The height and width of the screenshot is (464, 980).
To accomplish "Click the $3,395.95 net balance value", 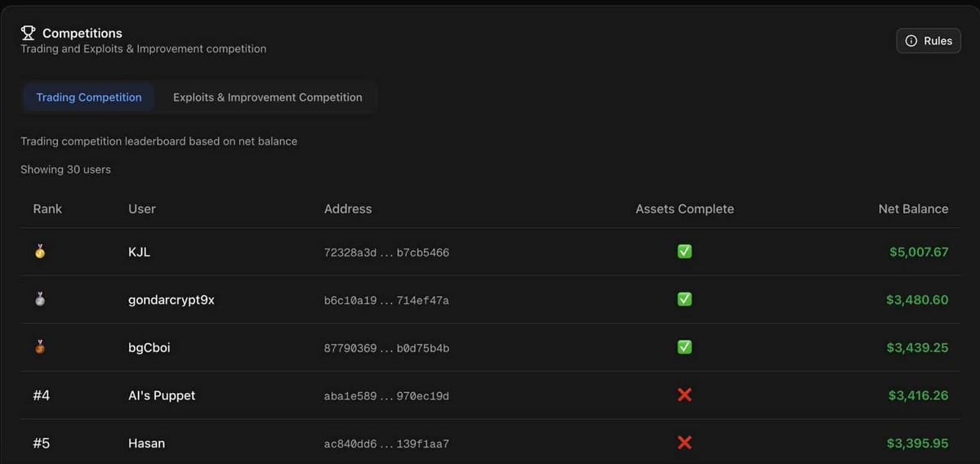I will click(x=917, y=443).
